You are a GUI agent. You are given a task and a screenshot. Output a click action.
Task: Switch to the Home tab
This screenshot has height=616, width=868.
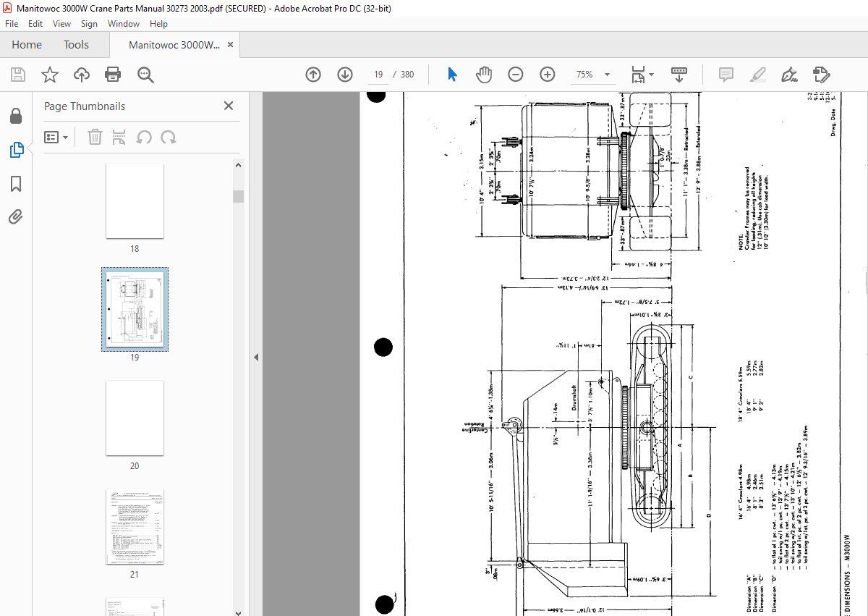pyautogui.click(x=27, y=45)
